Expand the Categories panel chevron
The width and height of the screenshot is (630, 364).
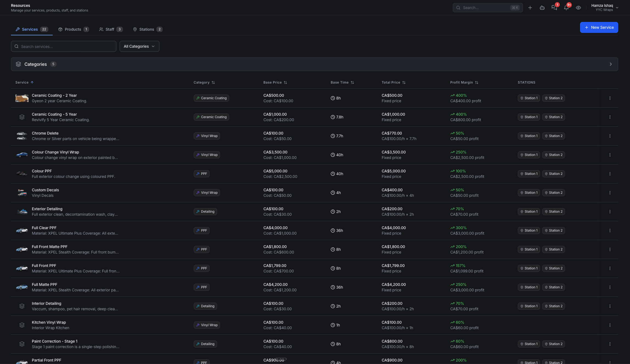(x=611, y=64)
